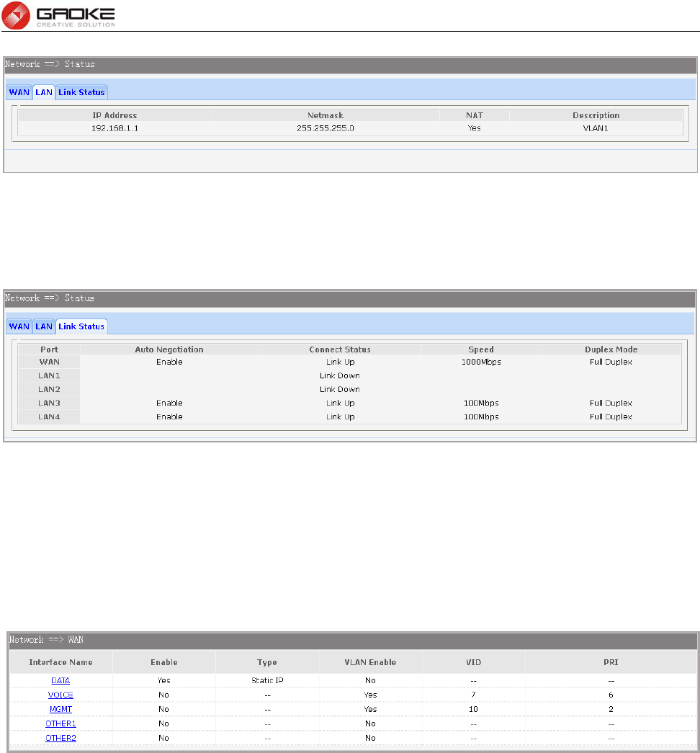Click the Gaoke logo
Screen dimensions: 700x753
coord(58,15)
